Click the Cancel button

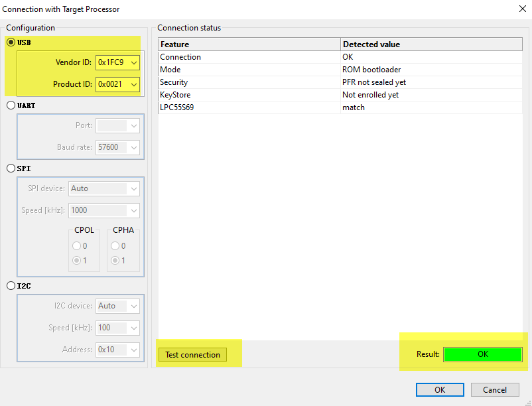[x=495, y=389]
